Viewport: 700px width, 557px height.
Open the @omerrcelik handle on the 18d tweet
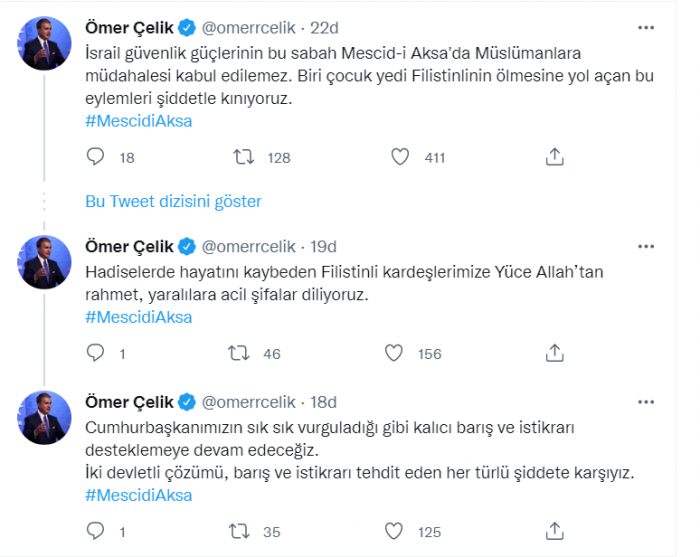(250, 402)
